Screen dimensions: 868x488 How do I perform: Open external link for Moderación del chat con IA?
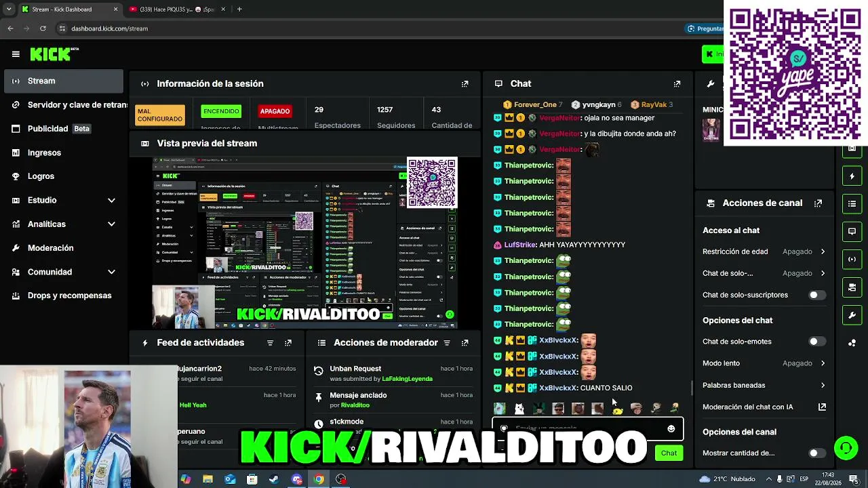[822, 407]
